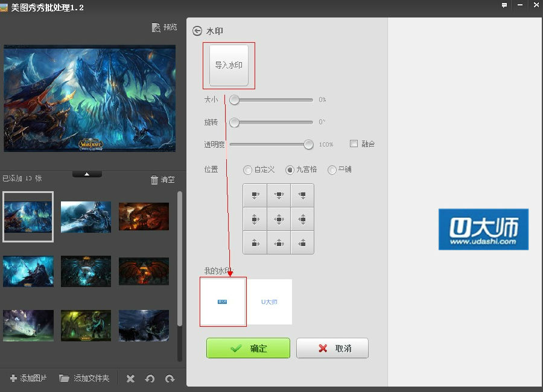Click rotate clockwise icon in bottom toolbar
The image size is (543, 392).
click(170, 379)
